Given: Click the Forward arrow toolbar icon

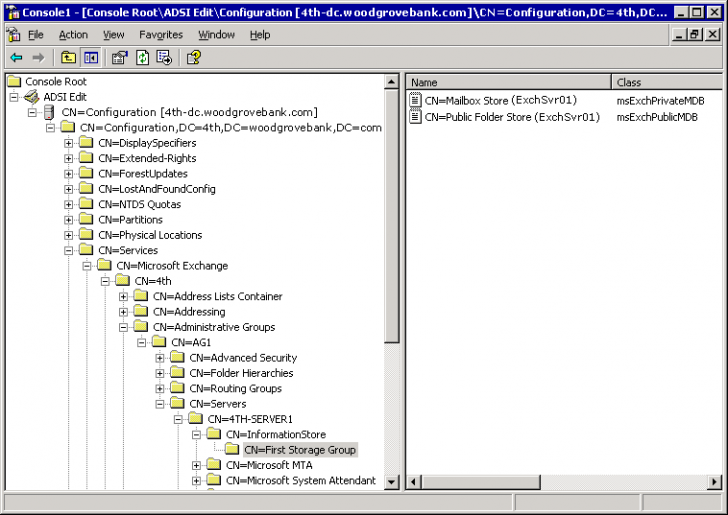Looking at the screenshot, I should click(x=38, y=58).
